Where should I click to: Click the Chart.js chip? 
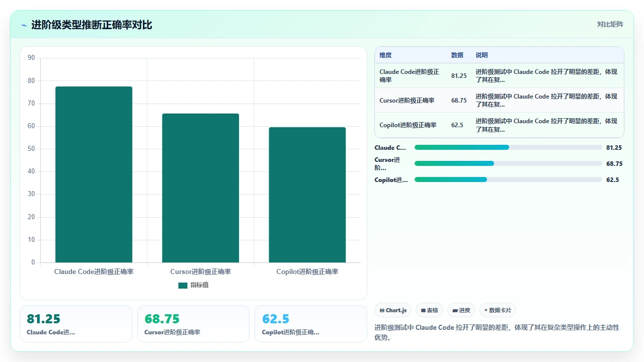[x=393, y=310]
